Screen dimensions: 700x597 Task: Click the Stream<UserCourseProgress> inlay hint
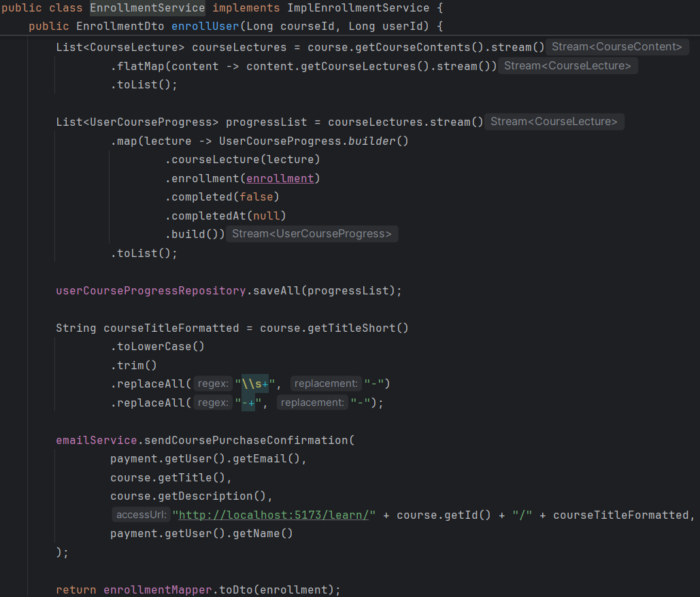pyautogui.click(x=312, y=234)
